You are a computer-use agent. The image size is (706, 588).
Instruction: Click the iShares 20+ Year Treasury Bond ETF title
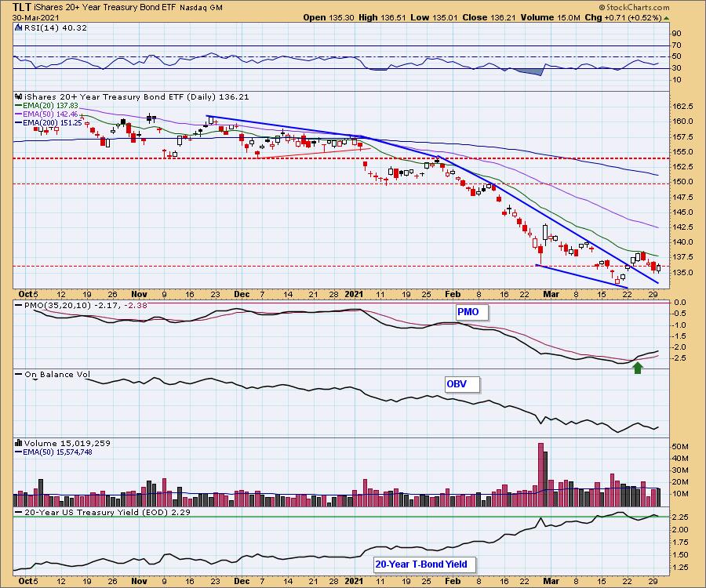click(x=105, y=8)
